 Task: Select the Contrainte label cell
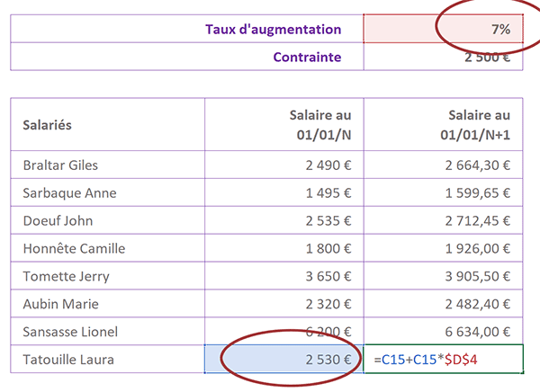[x=187, y=57]
